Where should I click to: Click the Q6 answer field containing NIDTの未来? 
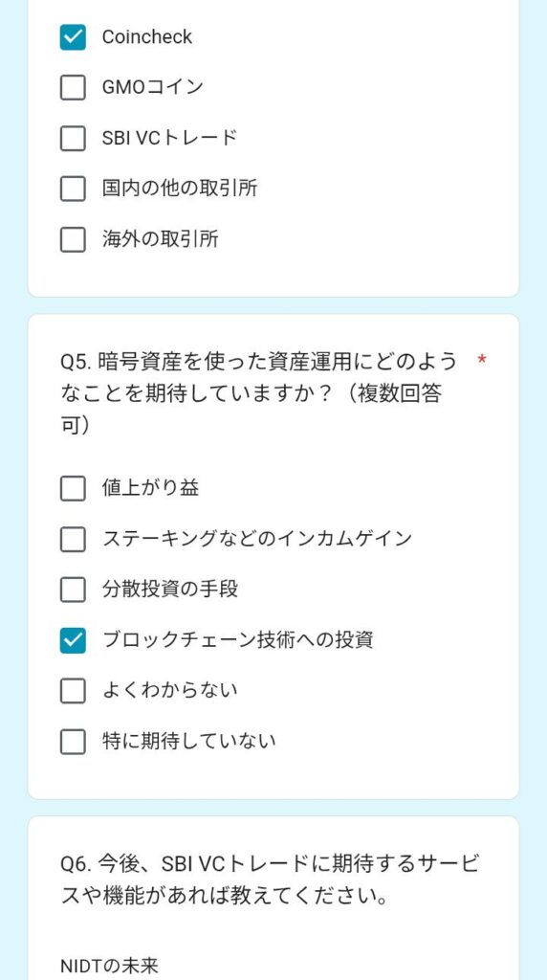[273, 966]
